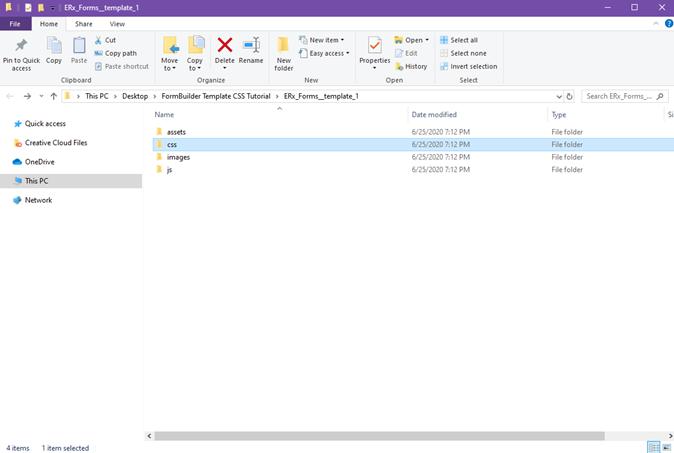Screen dimensions: 674x453
Task: Click the Pin to Quick access icon
Action: tap(21, 51)
